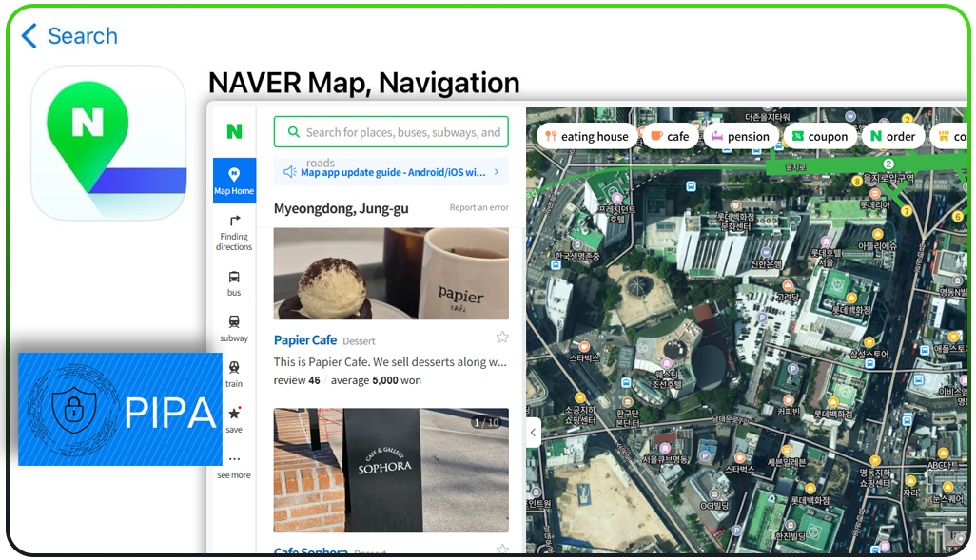The height and width of the screenshot is (560, 976).
Task: Open the Papier Cafe photo thumbnail
Action: click(391, 273)
